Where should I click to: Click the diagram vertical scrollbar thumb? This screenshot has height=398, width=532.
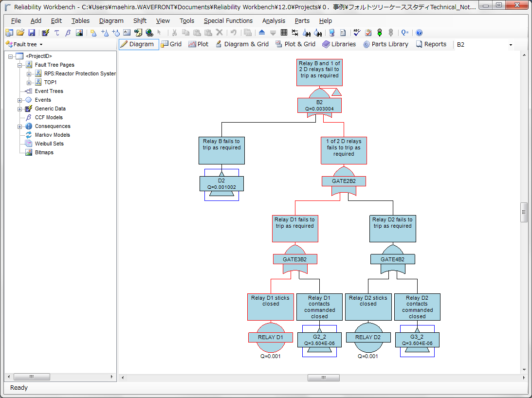click(x=524, y=212)
